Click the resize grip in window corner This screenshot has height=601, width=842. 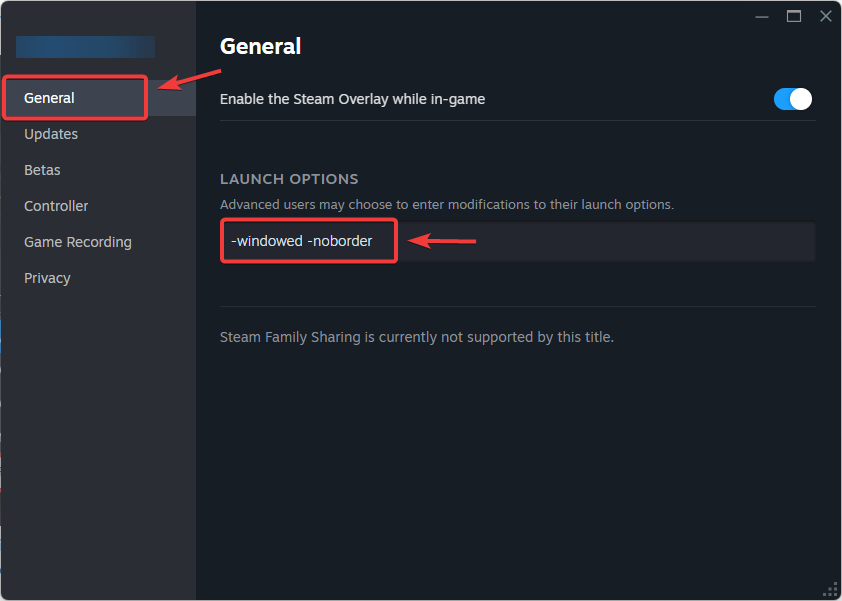click(830, 589)
